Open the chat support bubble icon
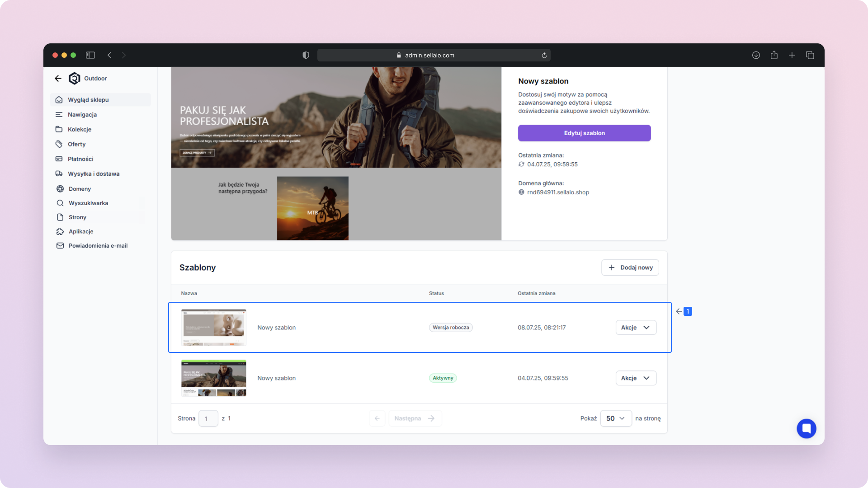The height and width of the screenshot is (488, 868). pyautogui.click(x=806, y=428)
